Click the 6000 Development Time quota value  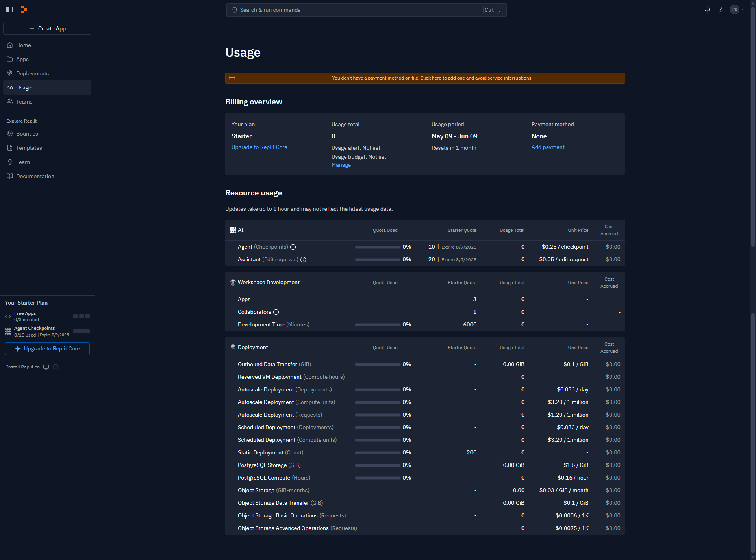[x=470, y=324]
